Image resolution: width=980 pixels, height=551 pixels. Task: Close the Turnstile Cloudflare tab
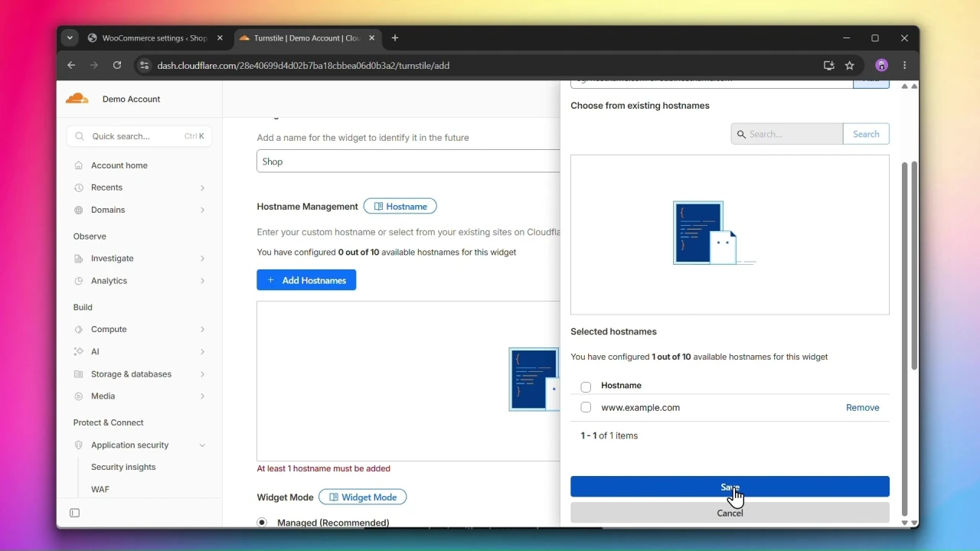(372, 38)
